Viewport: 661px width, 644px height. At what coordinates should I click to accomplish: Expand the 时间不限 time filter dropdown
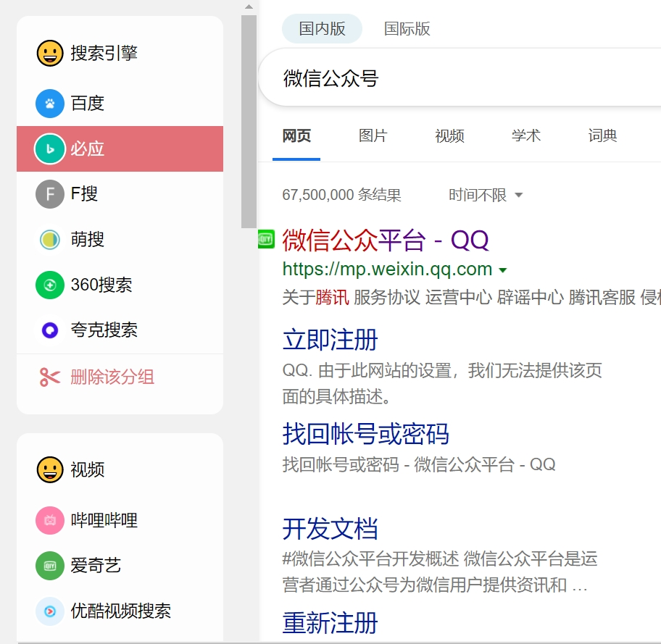pos(486,195)
